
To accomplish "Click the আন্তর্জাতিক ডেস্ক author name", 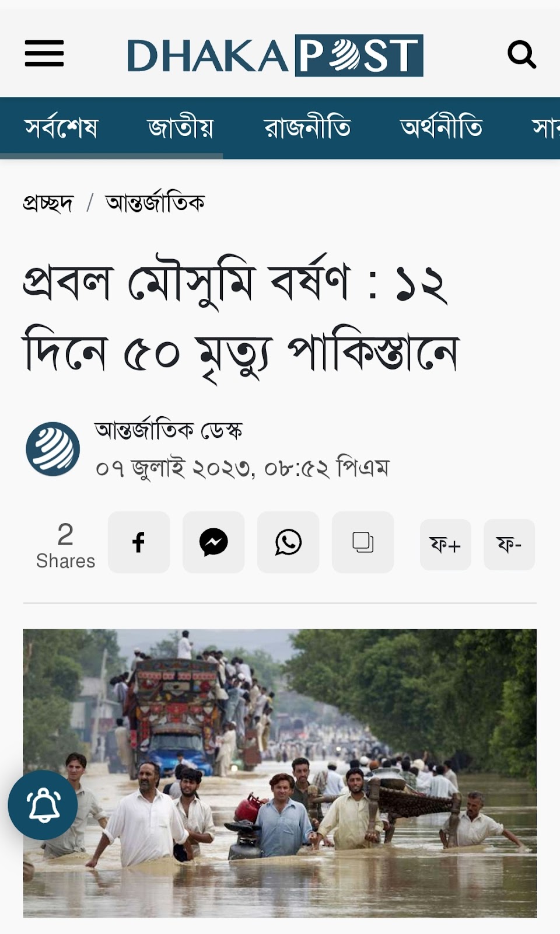I will point(169,431).
